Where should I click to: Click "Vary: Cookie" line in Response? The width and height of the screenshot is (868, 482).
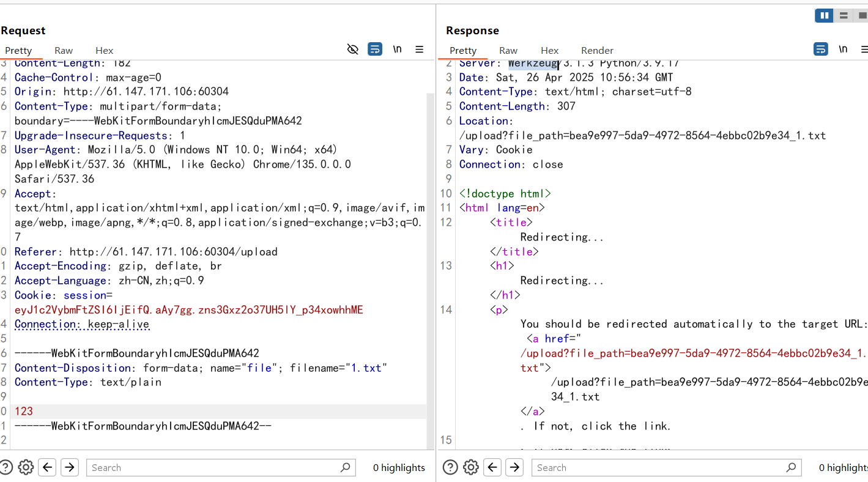496,149
